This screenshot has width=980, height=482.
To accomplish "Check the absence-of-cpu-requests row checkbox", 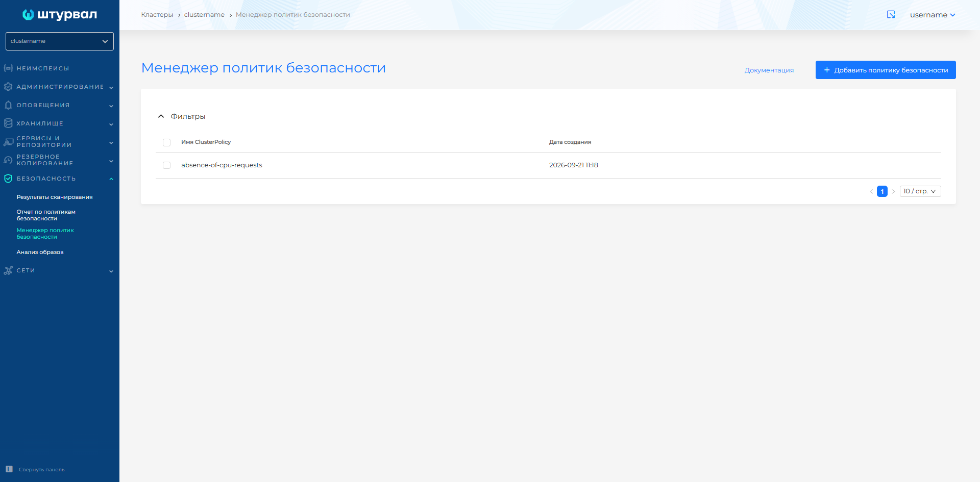I will (166, 165).
